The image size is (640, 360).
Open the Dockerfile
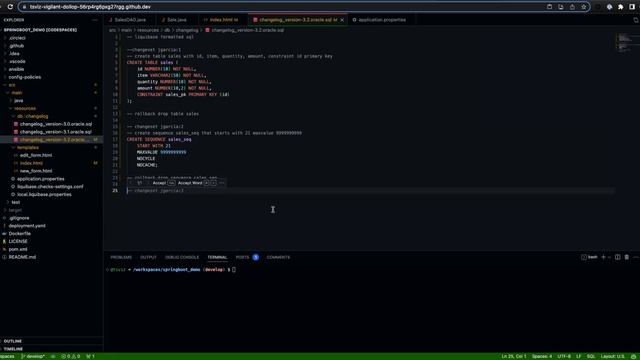(x=20, y=233)
